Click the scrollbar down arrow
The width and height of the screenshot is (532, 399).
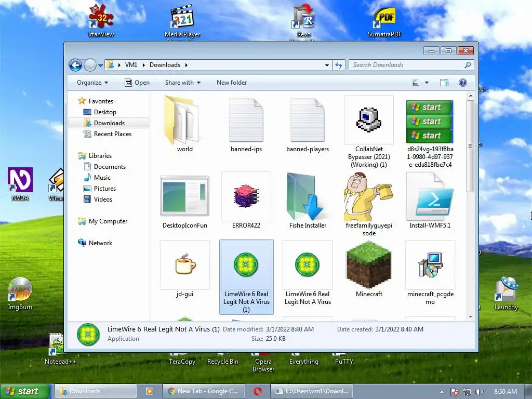point(471,316)
